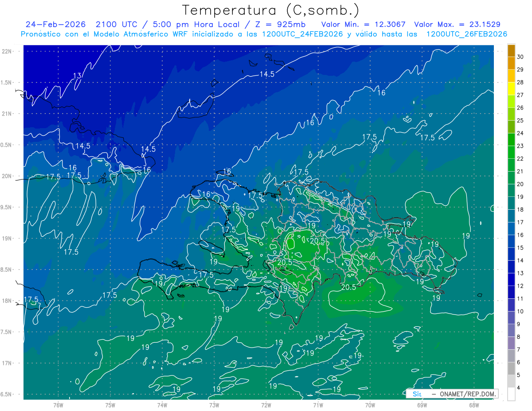Select the "24-Feb-2026" date text
The height and width of the screenshot is (411, 532).
click(x=55, y=24)
